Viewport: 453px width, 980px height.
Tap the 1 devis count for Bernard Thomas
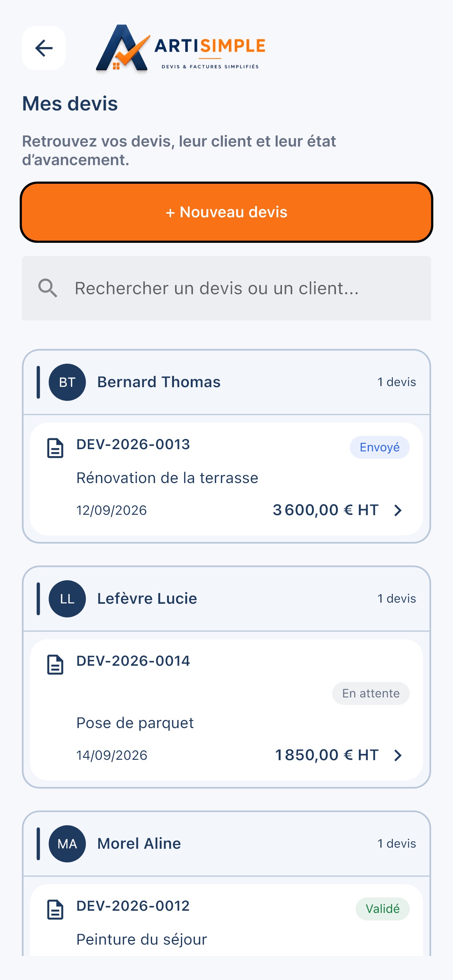(397, 382)
